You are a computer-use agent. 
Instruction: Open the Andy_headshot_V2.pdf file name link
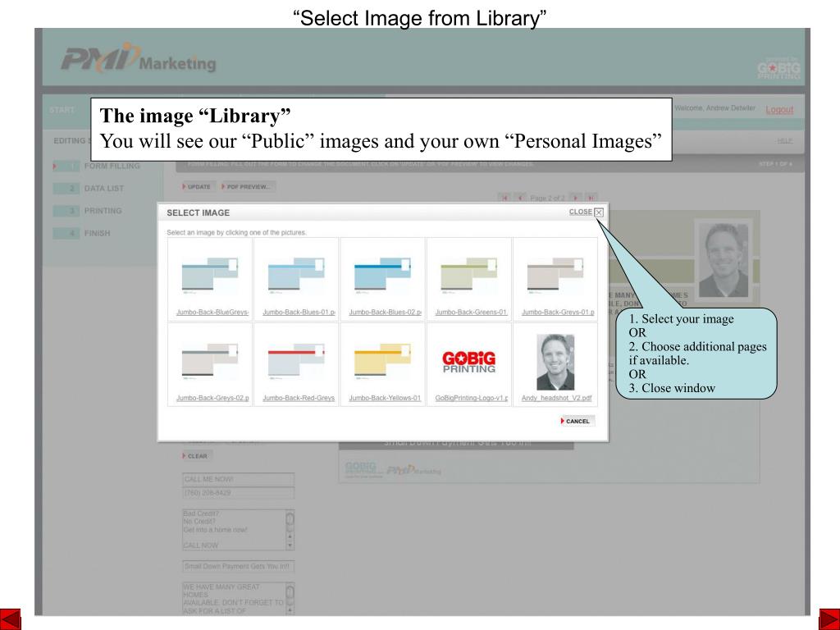[557, 398]
